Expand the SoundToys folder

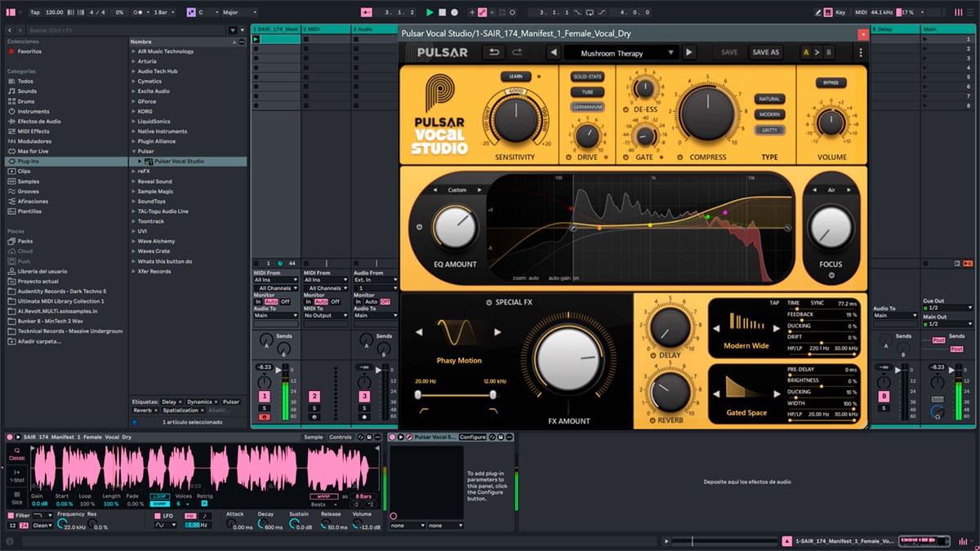[x=133, y=201]
